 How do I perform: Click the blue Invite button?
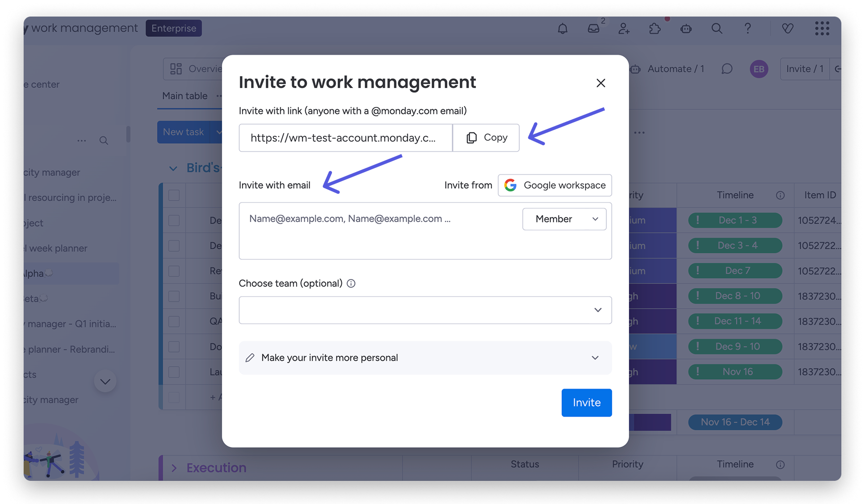[x=586, y=403]
